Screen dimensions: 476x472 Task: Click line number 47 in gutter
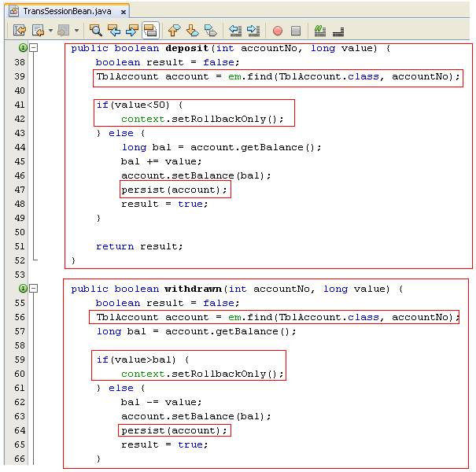(20, 190)
